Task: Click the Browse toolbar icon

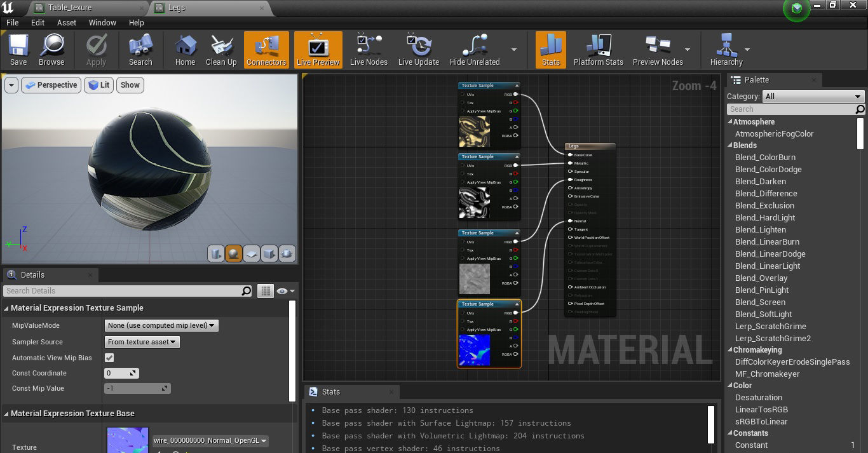Action: 51,50
